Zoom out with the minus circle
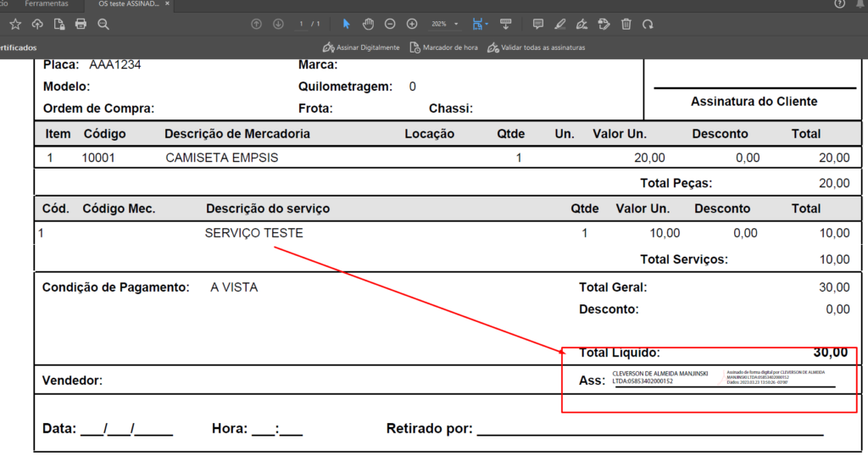The width and height of the screenshot is (868, 456). click(390, 24)
